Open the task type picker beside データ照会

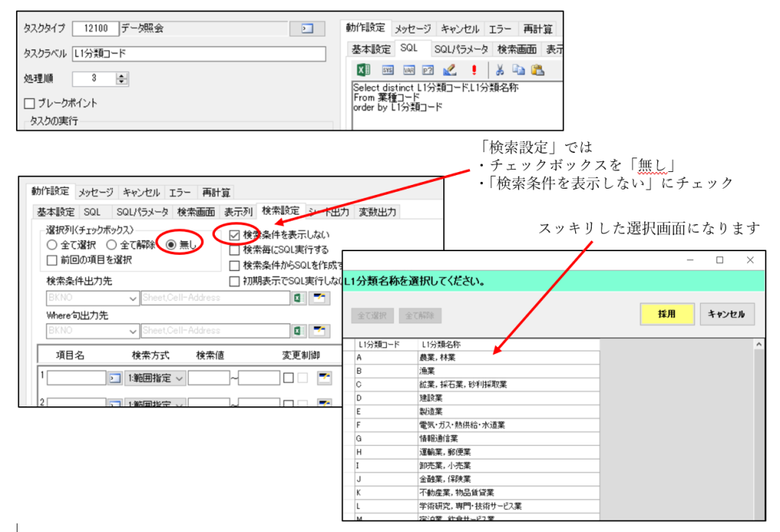(307, 29)
